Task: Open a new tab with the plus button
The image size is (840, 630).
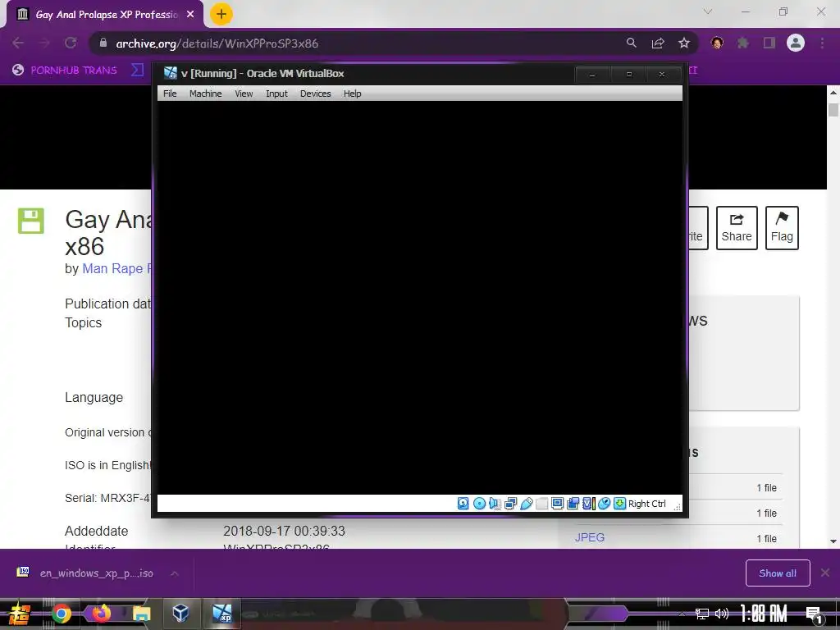Action: 221,14
